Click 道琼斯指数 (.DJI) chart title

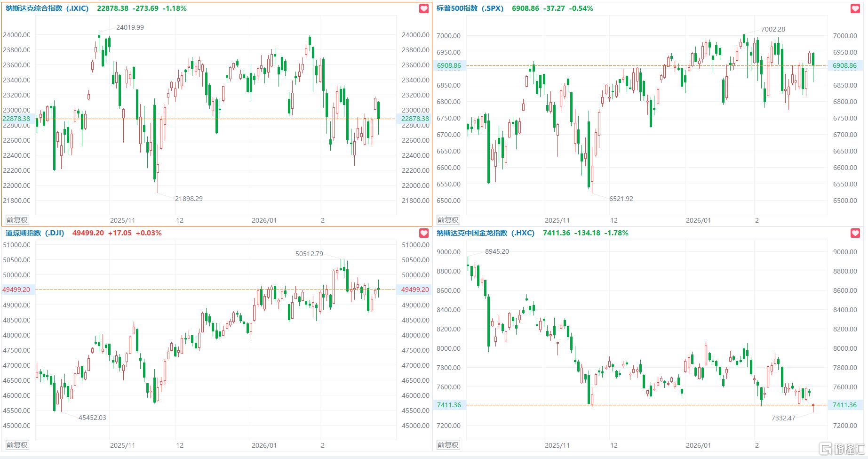(35, 233)
